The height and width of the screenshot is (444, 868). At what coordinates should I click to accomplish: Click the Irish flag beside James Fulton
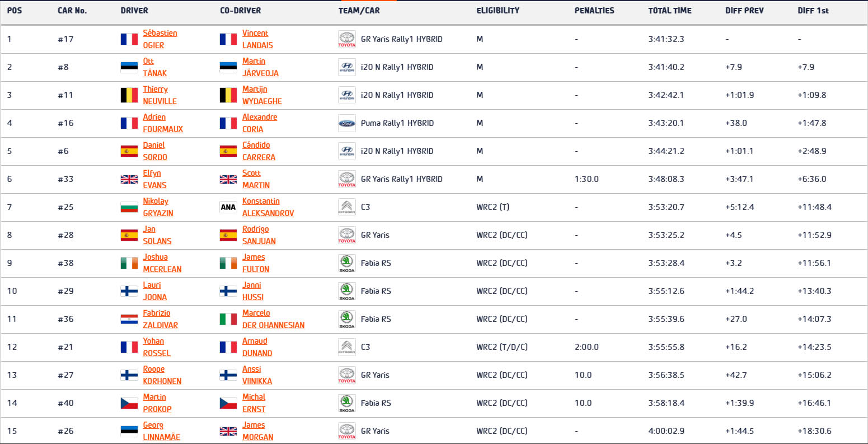[x=228, y=263]
